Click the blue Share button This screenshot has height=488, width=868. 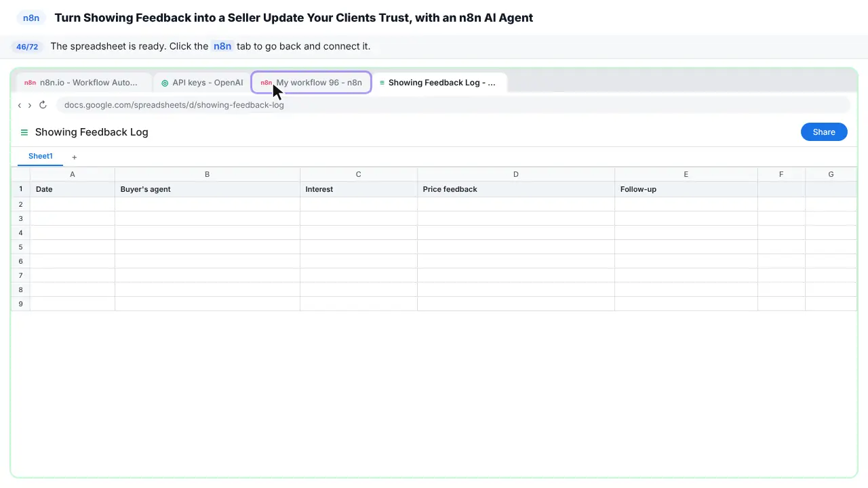(x=824, y=132)
